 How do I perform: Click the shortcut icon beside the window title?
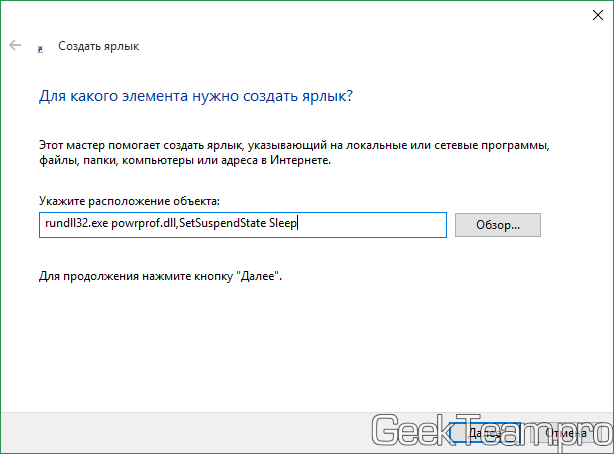(40, 47)
